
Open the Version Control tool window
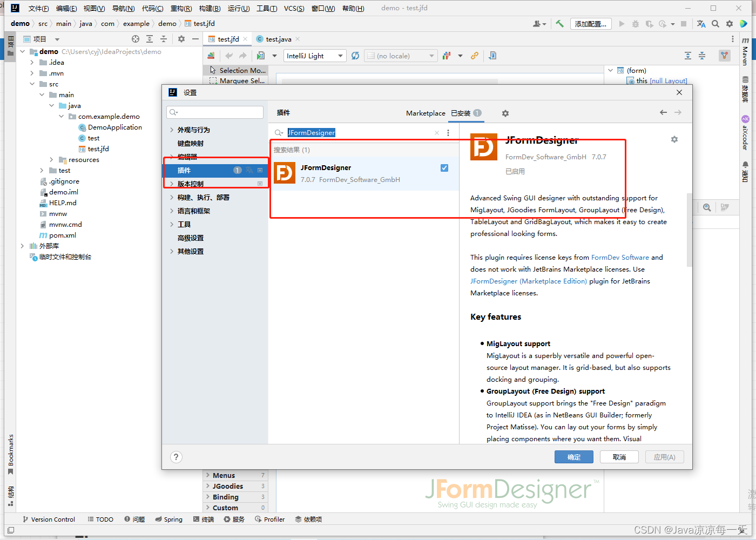point(49,519)
